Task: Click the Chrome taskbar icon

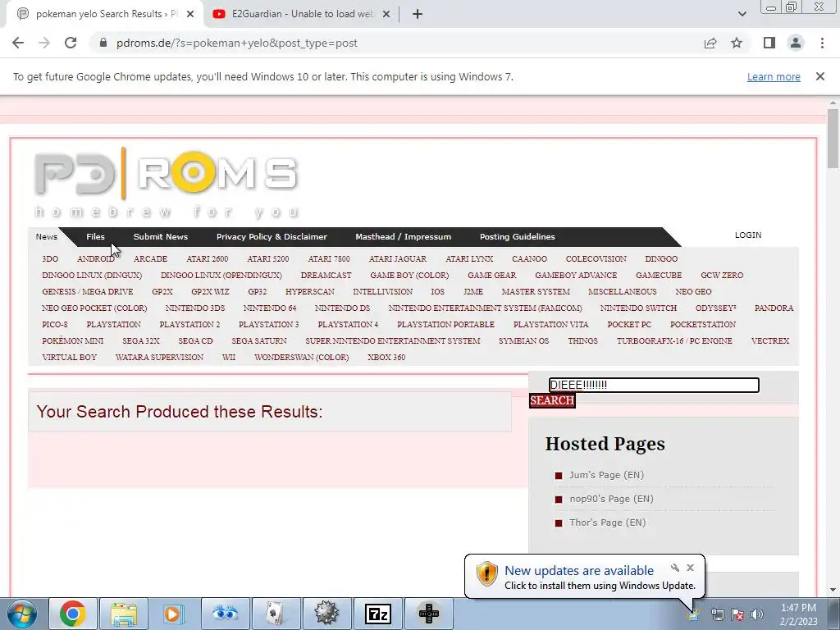Action: [x=73, y=614]
